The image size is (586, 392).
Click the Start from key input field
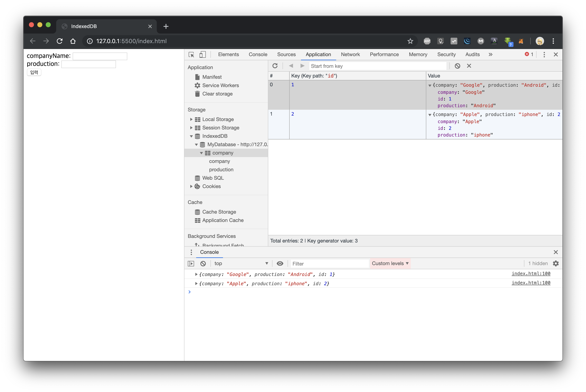377,66
